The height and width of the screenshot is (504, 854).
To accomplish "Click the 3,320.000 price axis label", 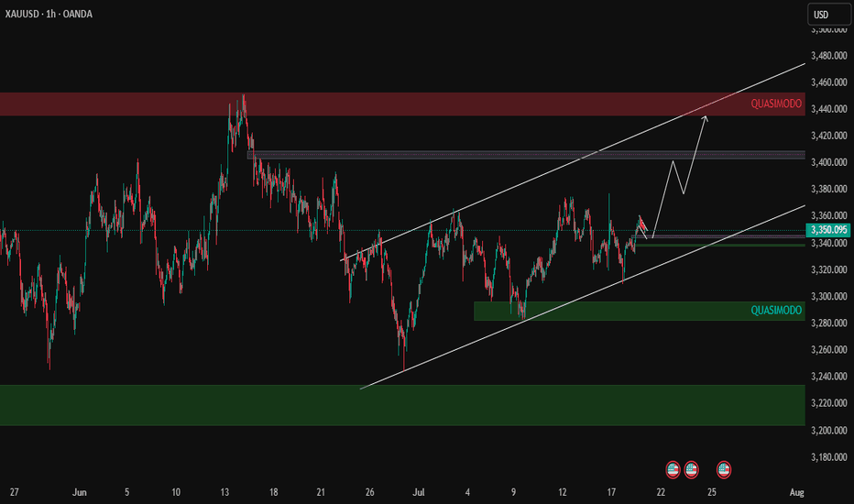I will [829, 269].
